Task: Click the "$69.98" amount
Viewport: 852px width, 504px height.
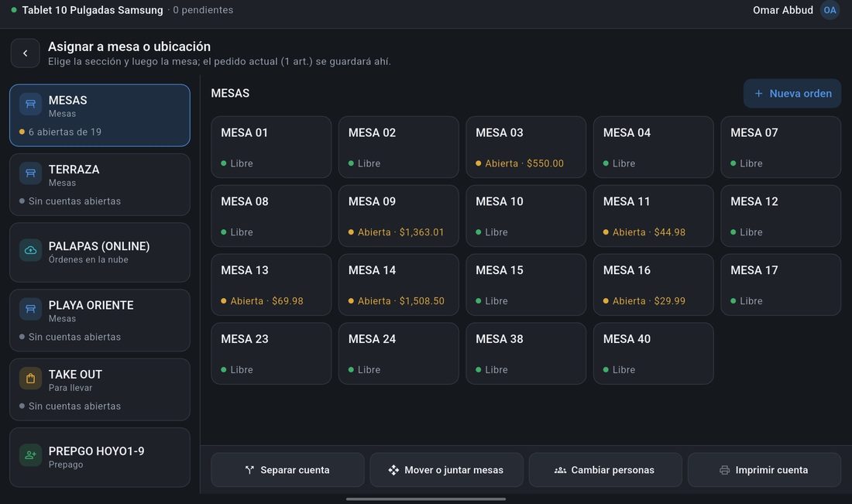Action: point(287,301)
